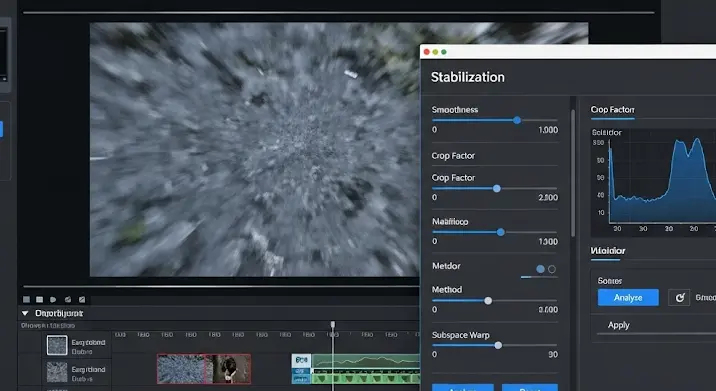The width and height of the screenshot is (716, 391).
Task: Click the timeline playhead marker
Action: click(x=333, y=324)
